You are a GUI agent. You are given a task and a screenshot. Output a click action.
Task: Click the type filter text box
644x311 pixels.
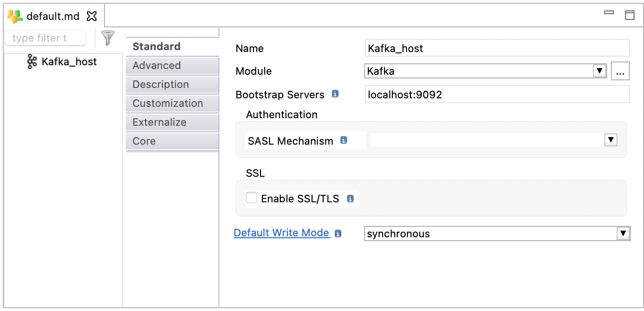pyautogui.click(x=45, y=38)
